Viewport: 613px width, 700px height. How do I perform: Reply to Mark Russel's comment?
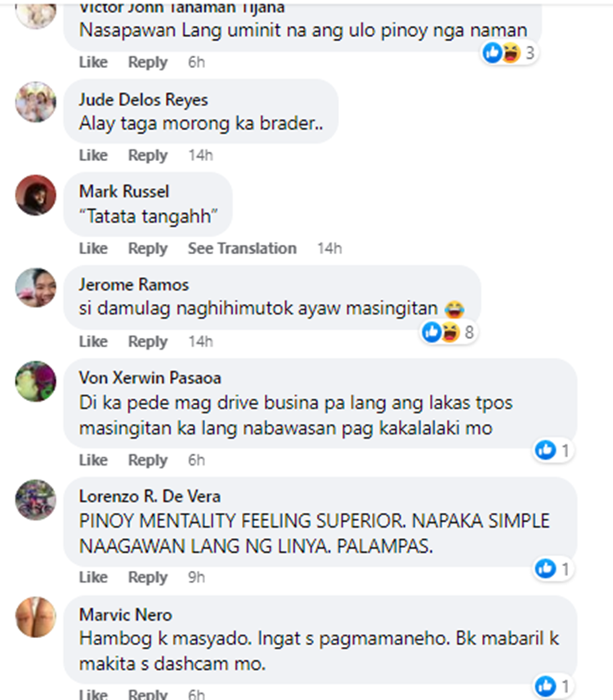tap(148, 248)
